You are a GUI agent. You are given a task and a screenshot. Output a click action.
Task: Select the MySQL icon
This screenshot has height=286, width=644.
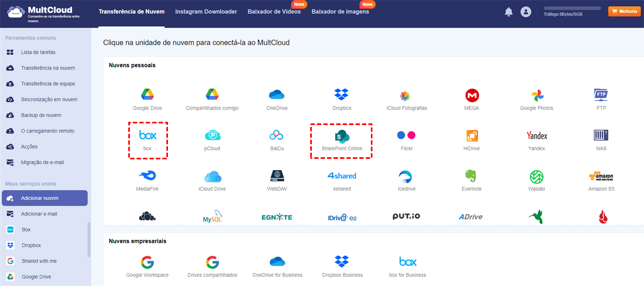(212, 217)
